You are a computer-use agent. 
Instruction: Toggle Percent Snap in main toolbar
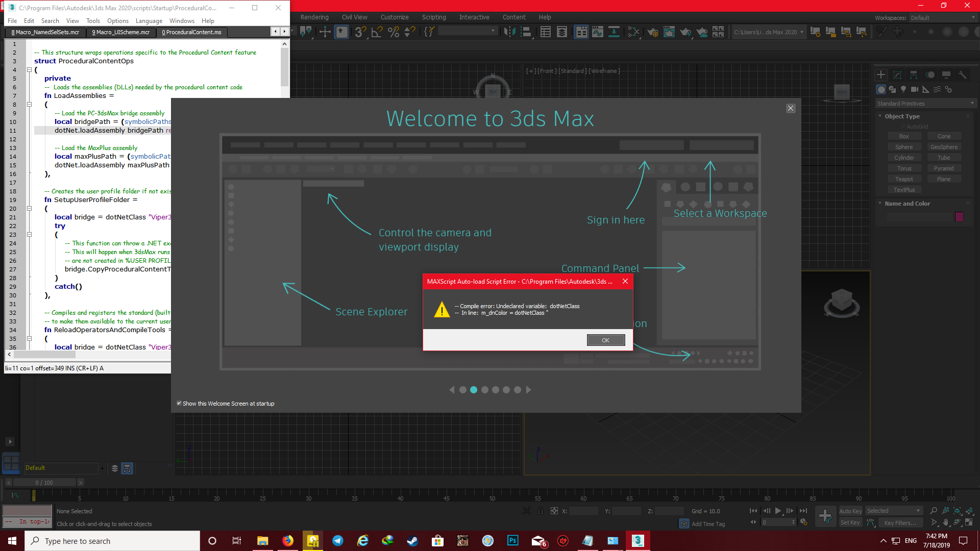pyautogui.click(x=393, y=32)
